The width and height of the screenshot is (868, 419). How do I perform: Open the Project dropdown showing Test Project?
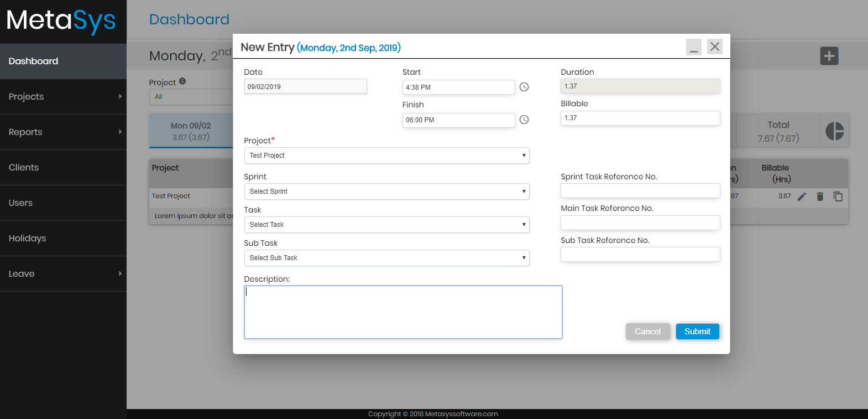coord(386,156)
